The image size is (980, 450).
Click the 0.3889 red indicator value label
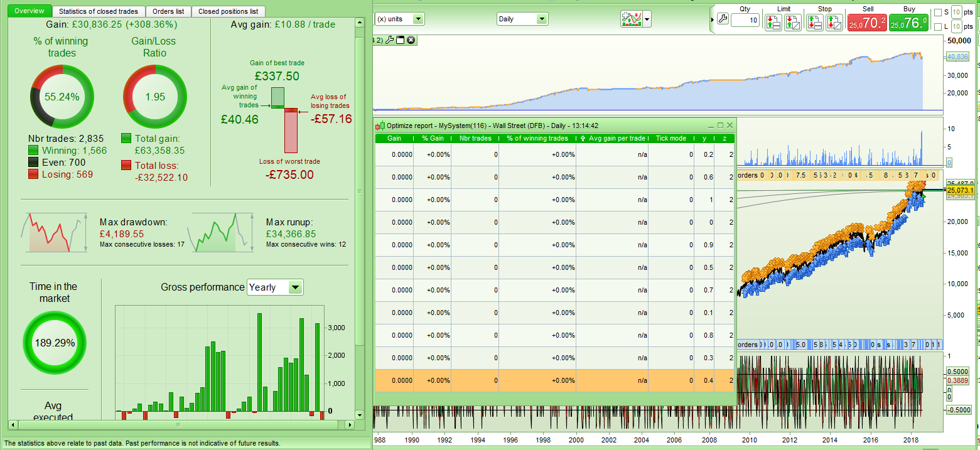(x=958, y=380)
